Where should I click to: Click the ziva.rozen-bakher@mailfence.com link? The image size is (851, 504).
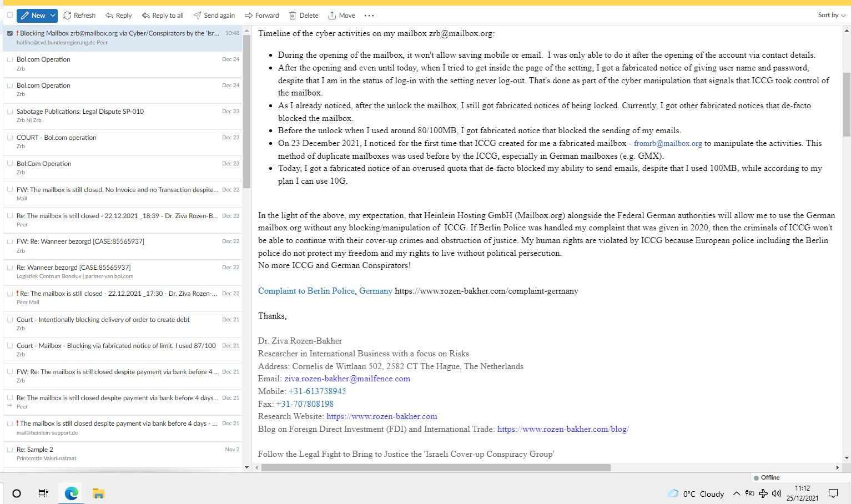348,379
